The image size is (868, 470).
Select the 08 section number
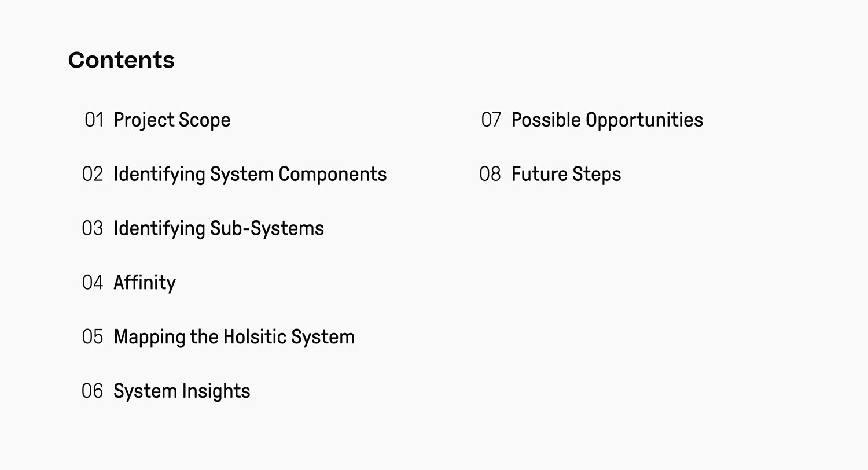tap(490, 175)
